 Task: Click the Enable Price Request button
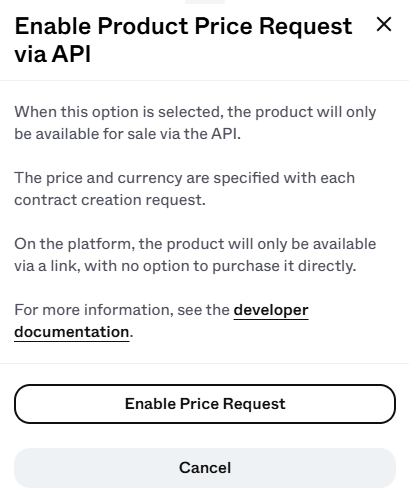click(205, 404)
